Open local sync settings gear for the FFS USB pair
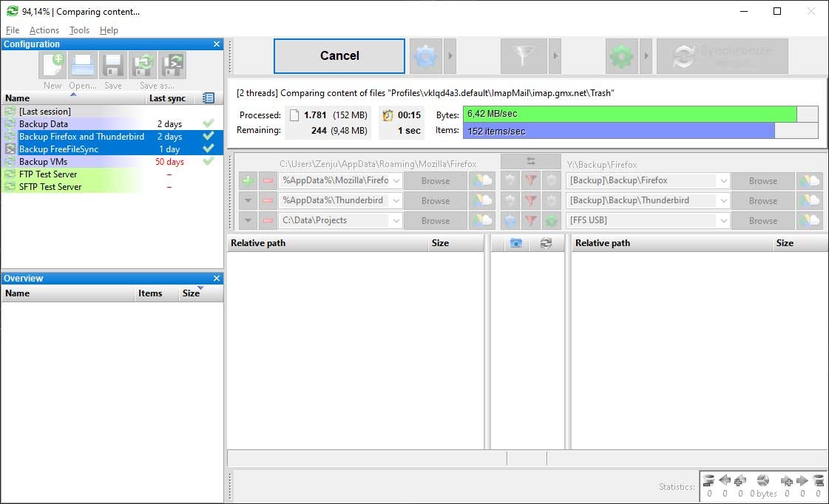The height and width of the screenshot is (504, 829). pyautogui.click(x=551, y=220)
